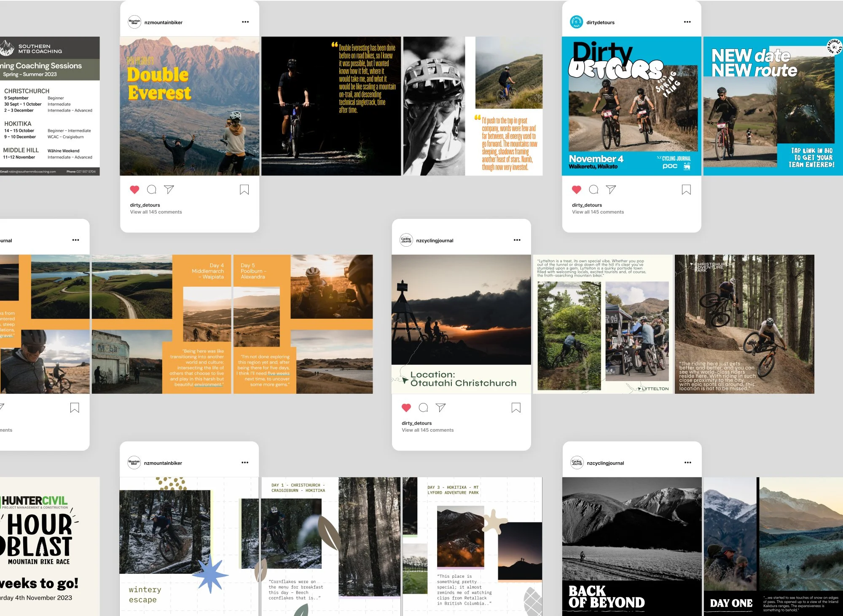Open the NEW date NEW route slide

[x=773, y=106]
